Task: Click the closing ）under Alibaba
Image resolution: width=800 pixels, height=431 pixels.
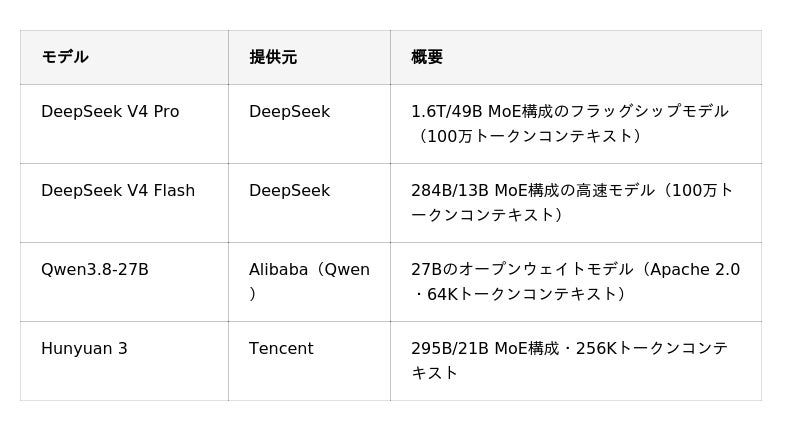Action: (253, 294)
